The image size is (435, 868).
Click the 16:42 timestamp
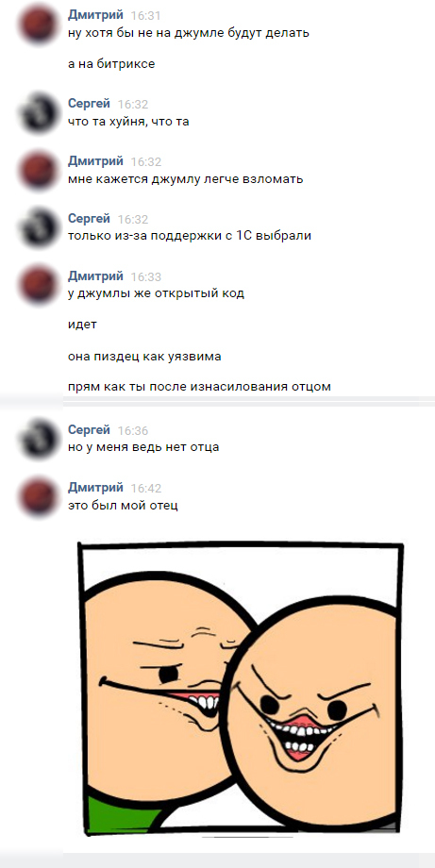tap(145, 489)
